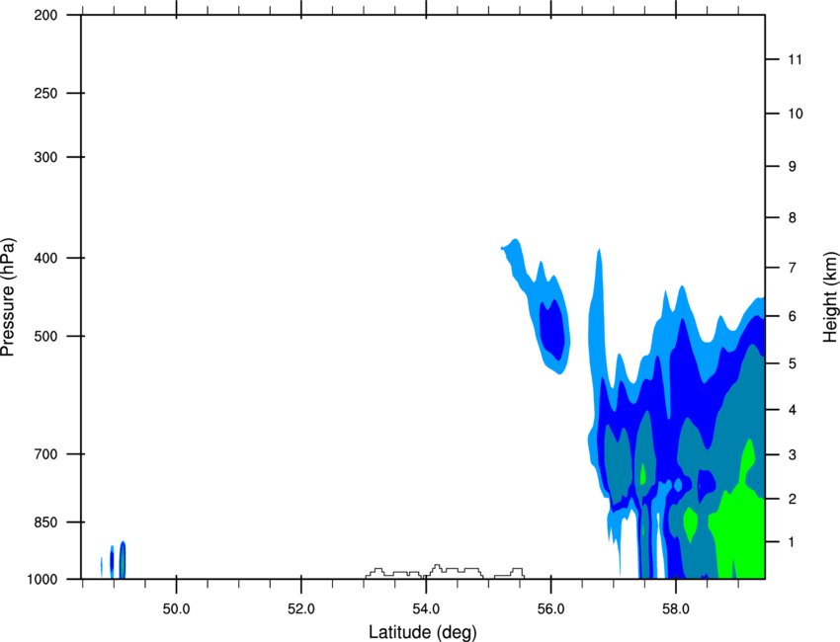This screenshot has width=840, height=642.
Task: Click latitude tick label 56.0
Action: coord(551,609)
